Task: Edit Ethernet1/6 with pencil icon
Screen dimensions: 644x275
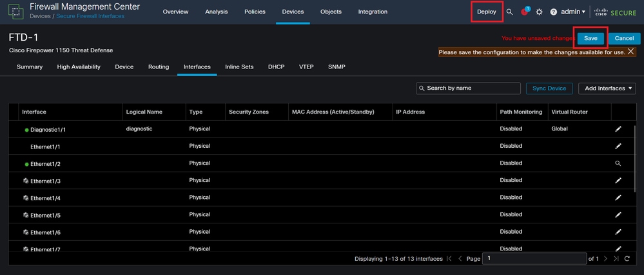Action: [618, 232]
